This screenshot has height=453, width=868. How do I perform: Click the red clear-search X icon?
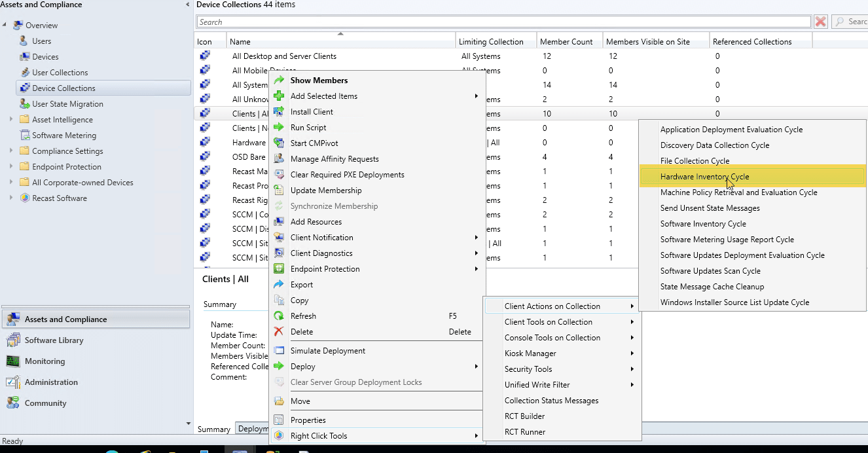point(820,22)
